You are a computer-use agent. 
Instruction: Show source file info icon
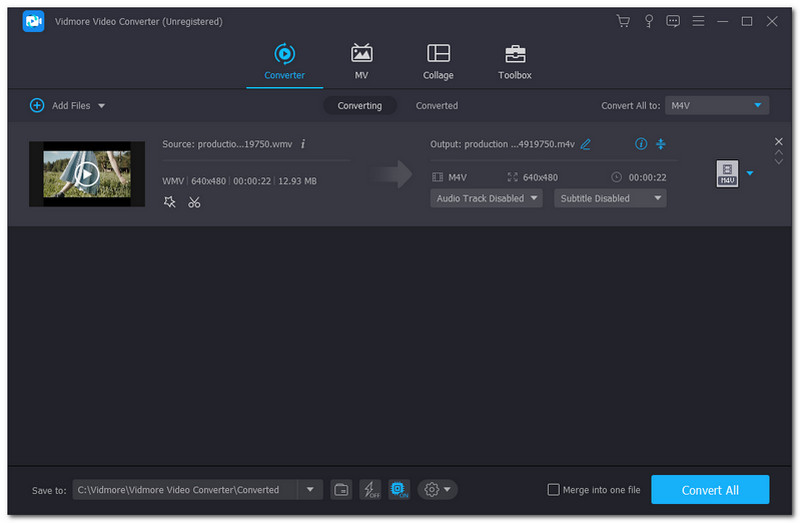pos(303,144)
